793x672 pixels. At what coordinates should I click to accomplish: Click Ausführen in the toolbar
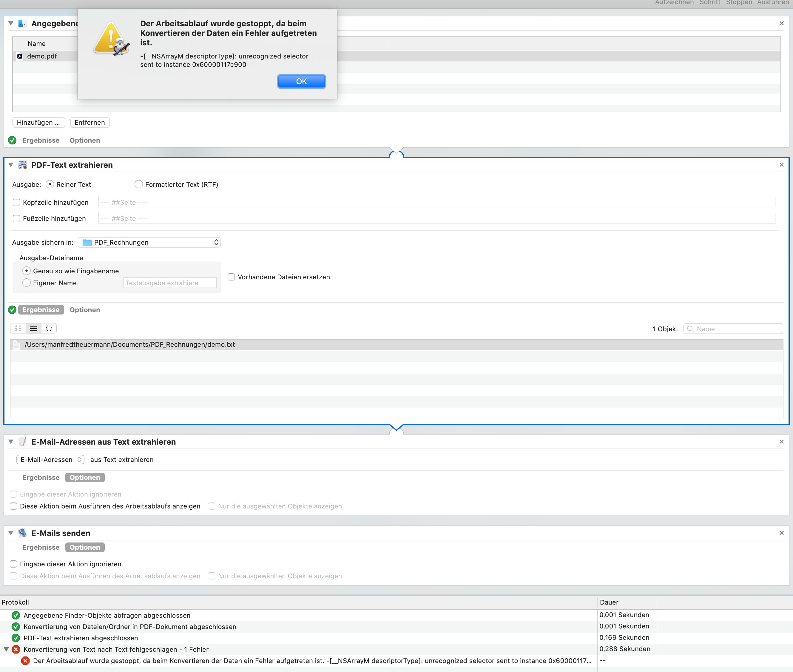773,2
